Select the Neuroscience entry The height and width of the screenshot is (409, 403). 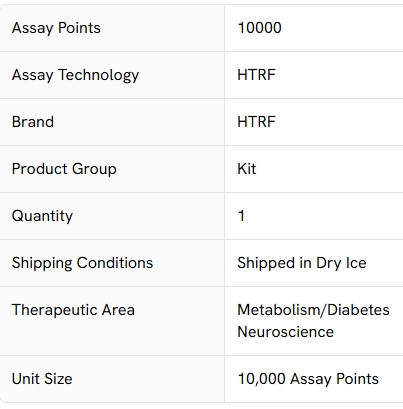pyautogui.click(x=285, y=332)
